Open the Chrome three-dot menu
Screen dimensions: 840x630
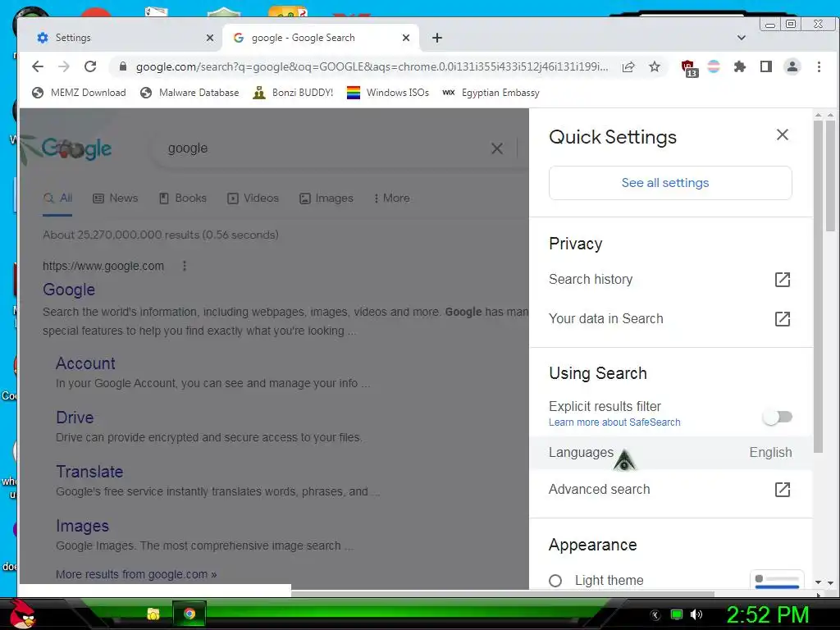819,66
